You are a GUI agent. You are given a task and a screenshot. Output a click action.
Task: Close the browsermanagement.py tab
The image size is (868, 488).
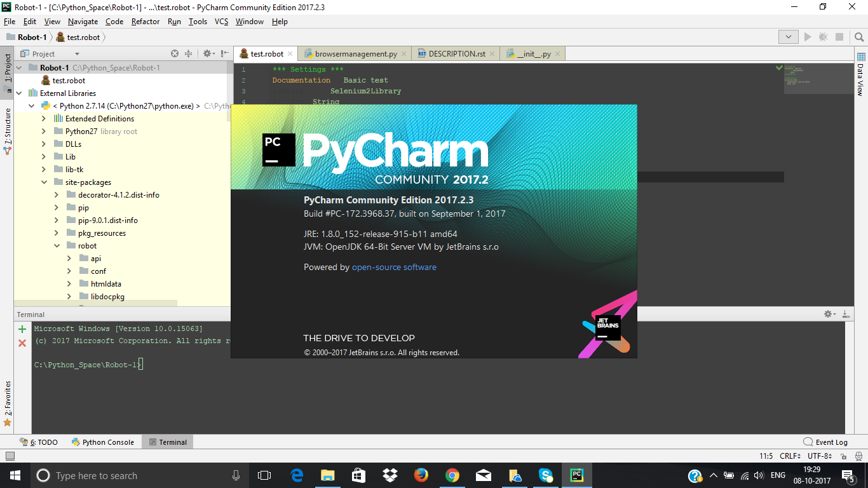(403, 54)
